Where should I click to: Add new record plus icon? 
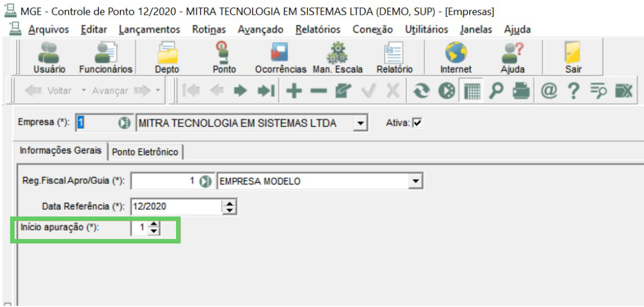[293, 91]
